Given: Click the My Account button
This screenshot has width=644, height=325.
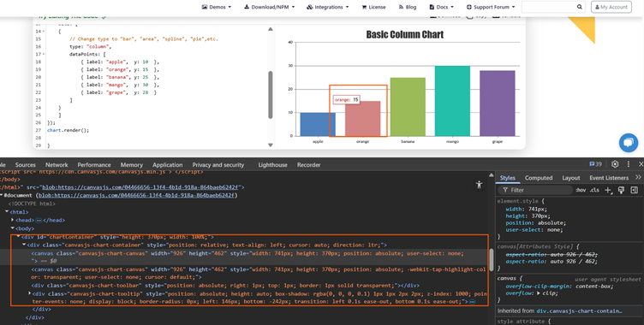Looking at the screenshot, I should coord(611,7).
